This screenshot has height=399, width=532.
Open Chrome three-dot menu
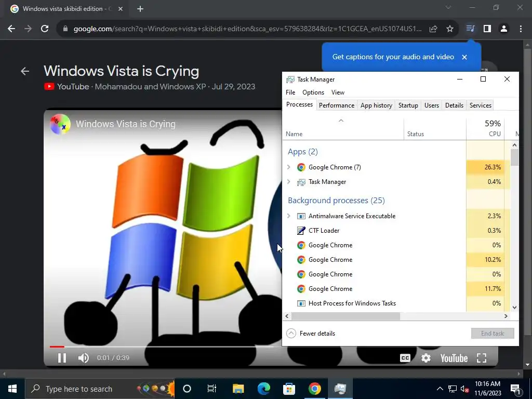(521, 29)
